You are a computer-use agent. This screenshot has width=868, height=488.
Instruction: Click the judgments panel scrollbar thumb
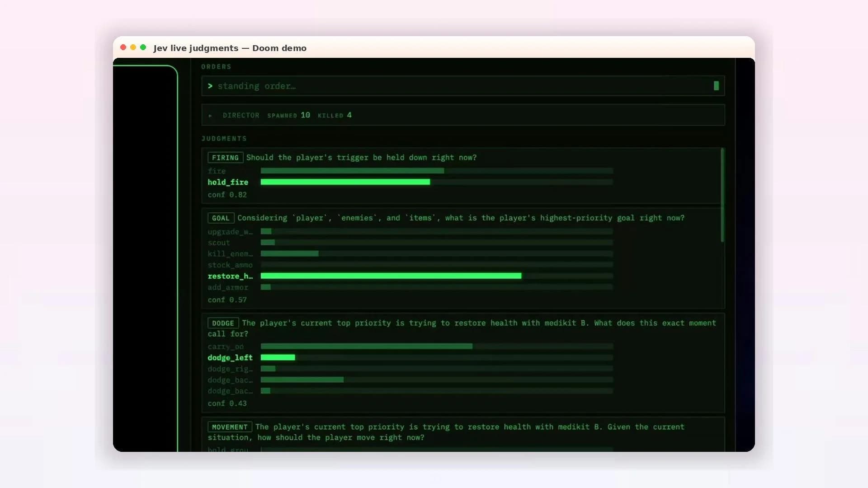(x=722, y=195)
